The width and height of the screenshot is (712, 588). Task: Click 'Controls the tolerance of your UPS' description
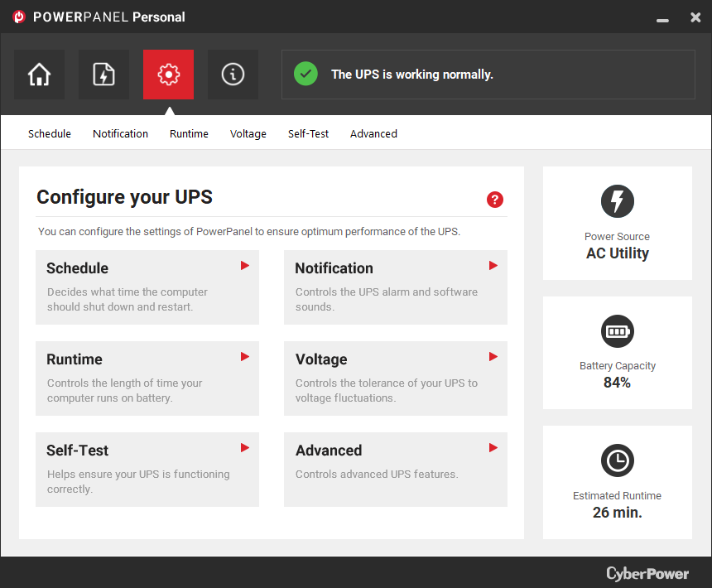[x=387, y=391]
